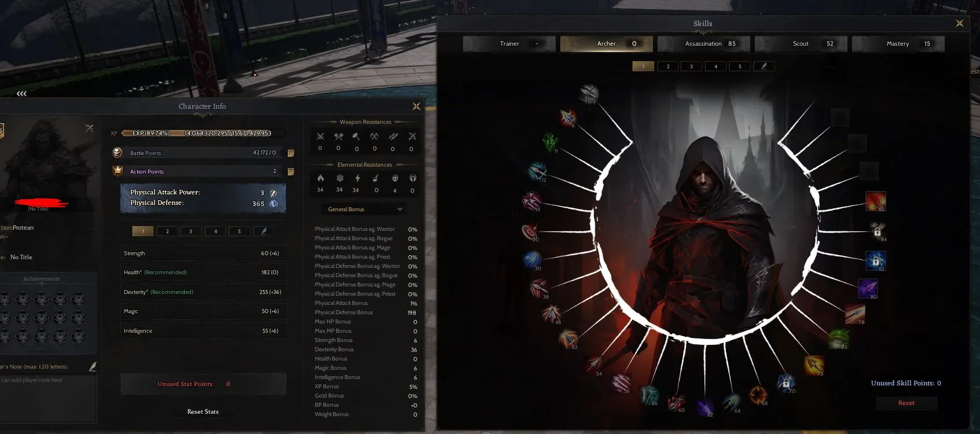Close the Character Info window
This screenshot has height=434, width=980.
click(x=416, y=106)
